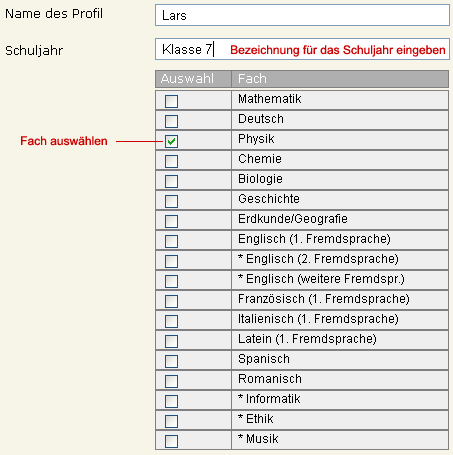This screenshot has height=455, width=453.
Task: Click the Name des Profil field containing Lars
Action: point(302,15)
